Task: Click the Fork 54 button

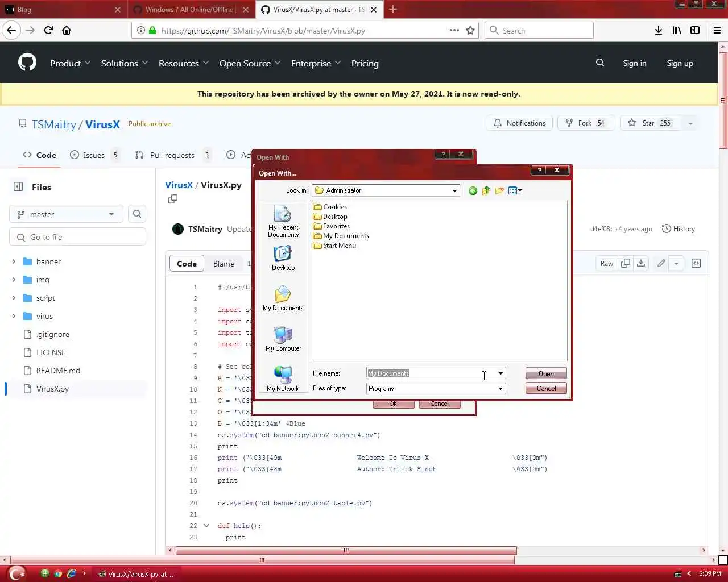Action: [x=586, y=123]
